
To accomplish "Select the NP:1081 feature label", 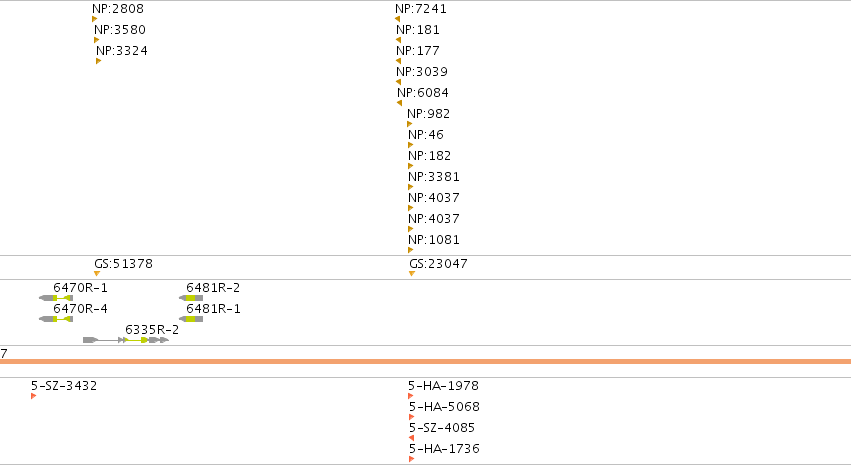I will (434, 240).
